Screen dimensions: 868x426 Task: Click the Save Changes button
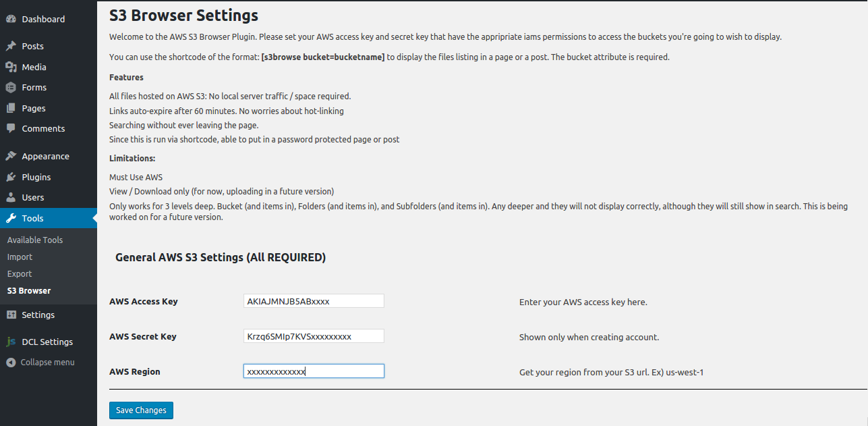[141, 410]
